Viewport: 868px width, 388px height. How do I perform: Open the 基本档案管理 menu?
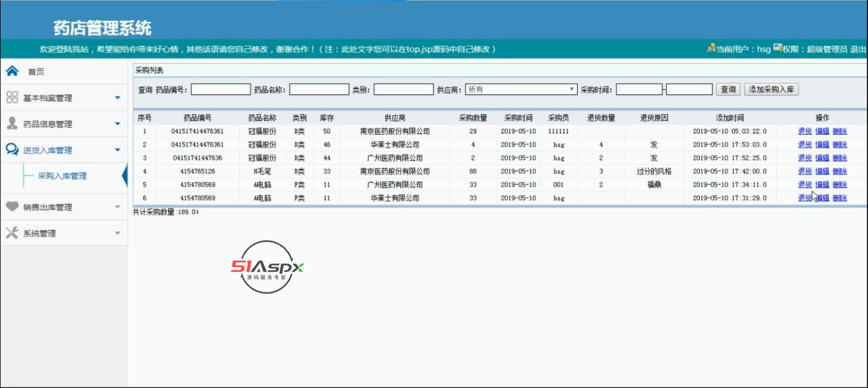[x=64, y=98]
